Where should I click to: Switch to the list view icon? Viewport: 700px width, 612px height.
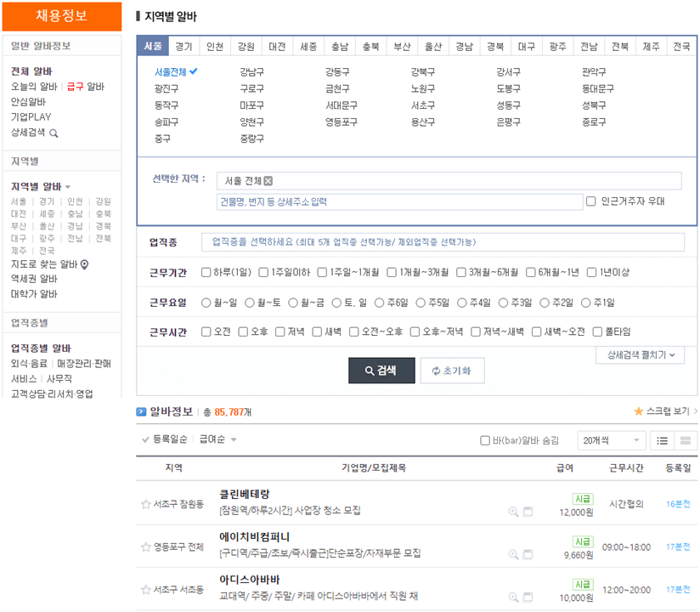[x=663, y=440]
